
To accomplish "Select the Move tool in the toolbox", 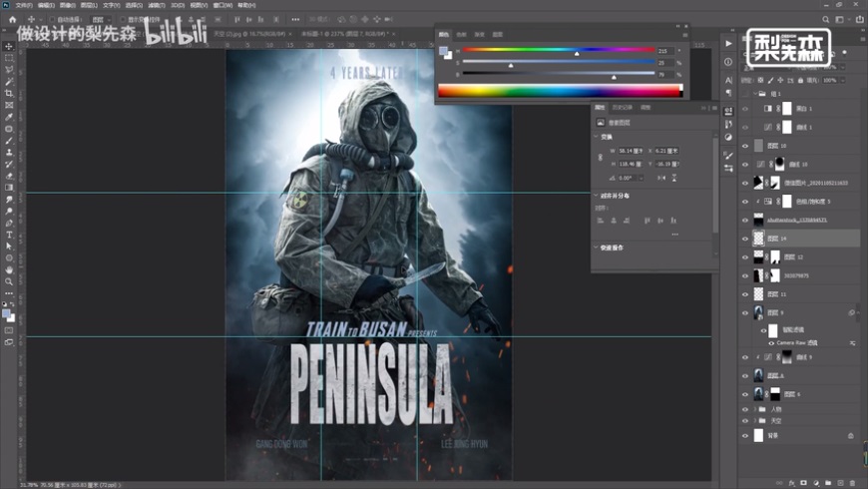I will click(x=9, y=46).
